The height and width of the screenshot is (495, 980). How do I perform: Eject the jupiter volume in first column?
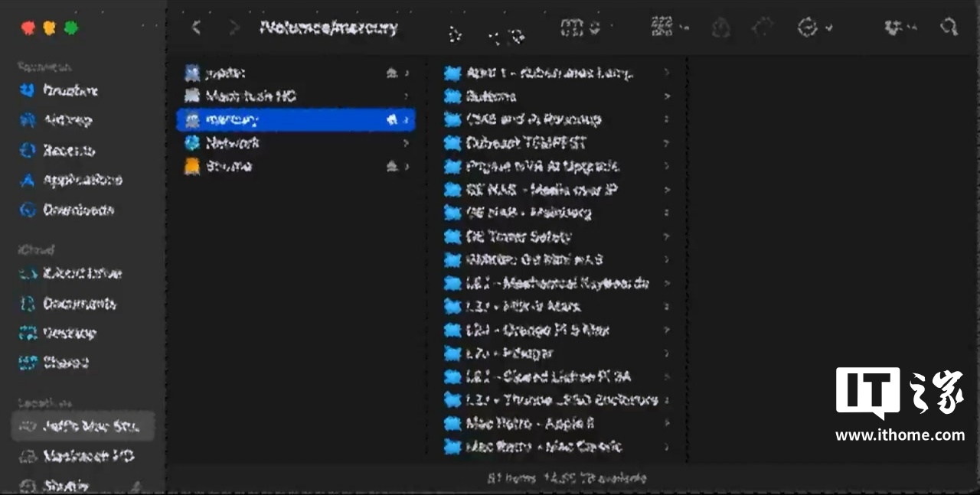pos(392,73)
